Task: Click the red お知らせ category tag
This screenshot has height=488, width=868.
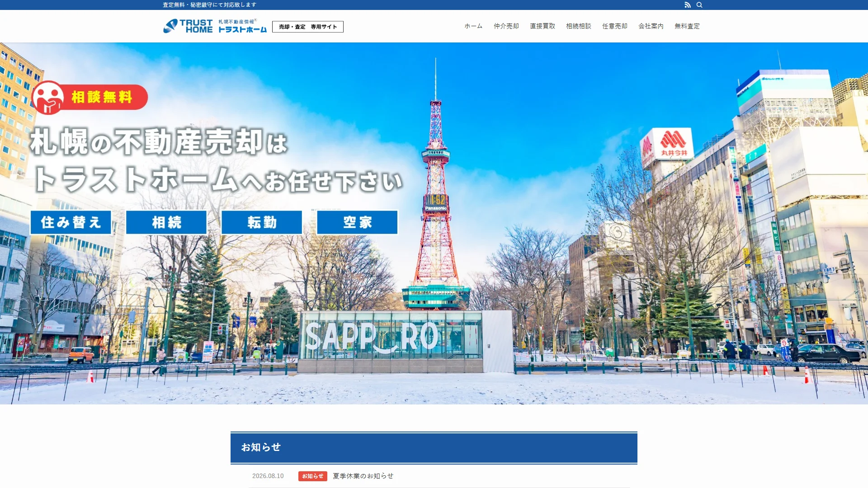Action: click(313, 476)
